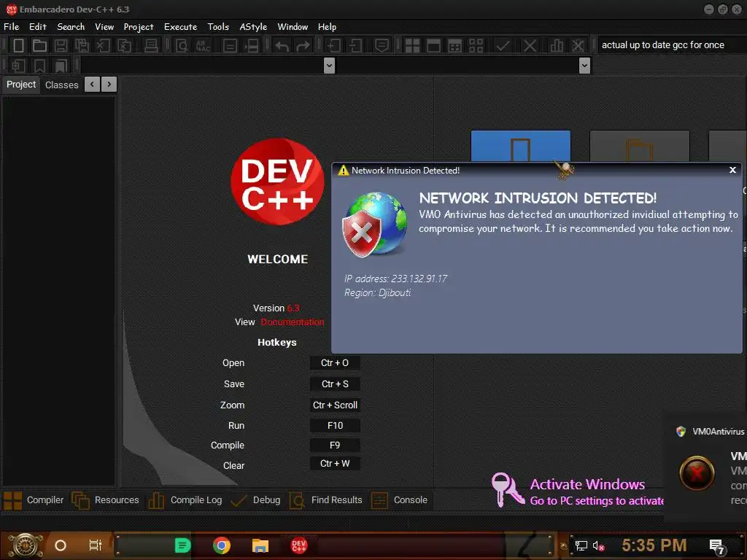Switch to the Classes sidebar tab

62,85
